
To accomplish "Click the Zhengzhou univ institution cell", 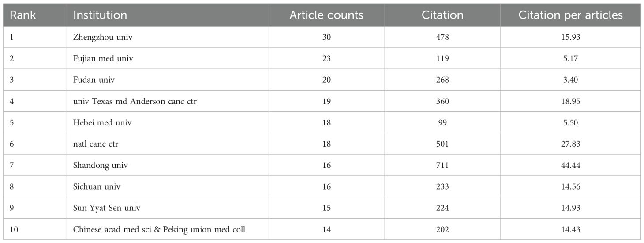I will [103, 38].
